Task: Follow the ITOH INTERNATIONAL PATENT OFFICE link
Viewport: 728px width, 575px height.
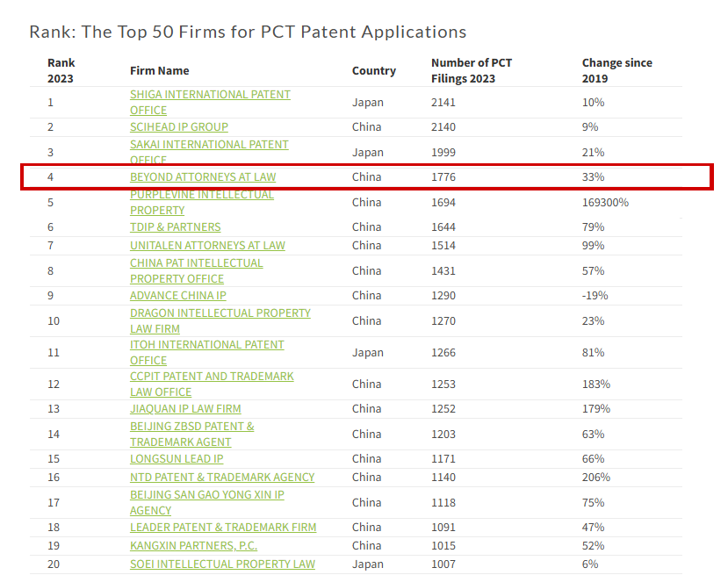Action: pyautogui.click(x=207, y=352)
